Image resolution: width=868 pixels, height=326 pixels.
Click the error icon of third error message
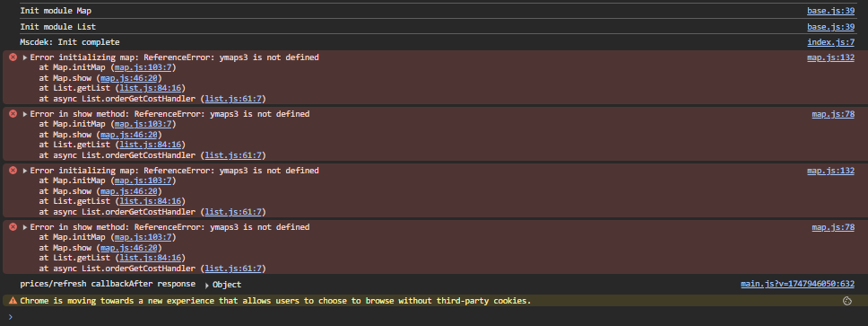click(x=13, y=171)
